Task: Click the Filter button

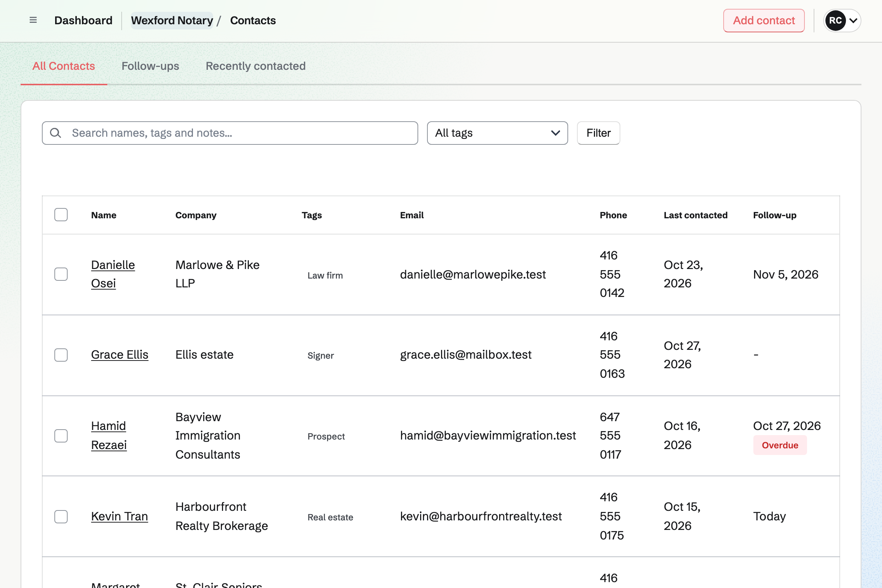Action: [599, 133]
